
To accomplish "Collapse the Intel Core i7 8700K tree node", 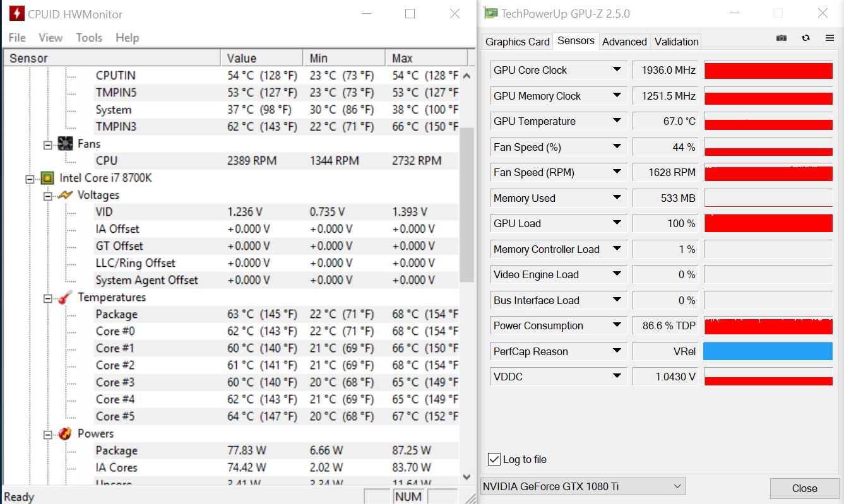I will 30,179.
